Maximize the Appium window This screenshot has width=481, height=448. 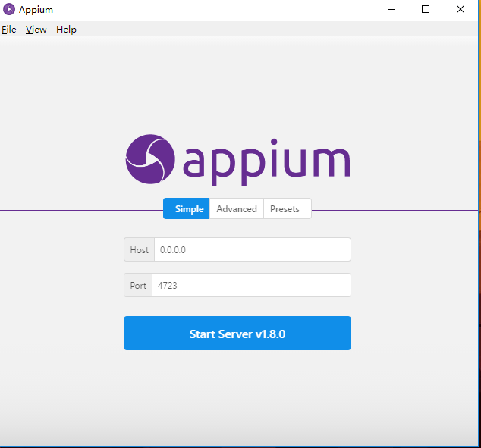pos(426,10)
